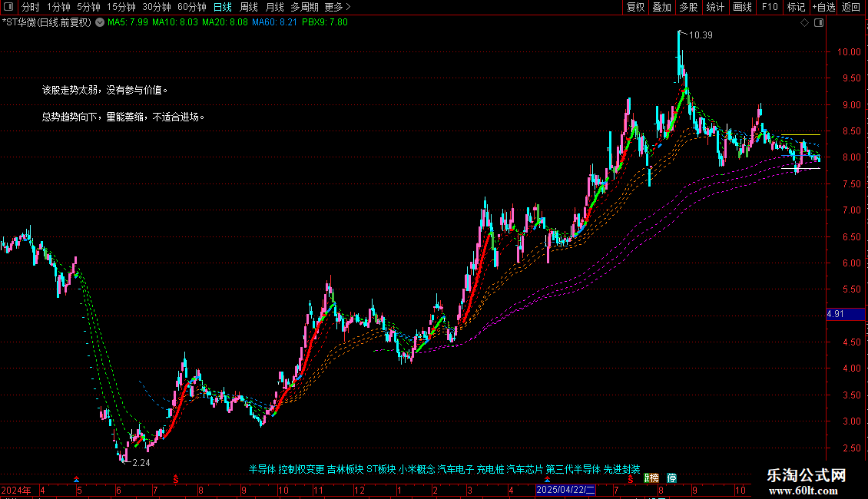Open the 先进封装 concept link
This screenshot has height=499, width=868.
pyautogui.click(x=621, y=469)
